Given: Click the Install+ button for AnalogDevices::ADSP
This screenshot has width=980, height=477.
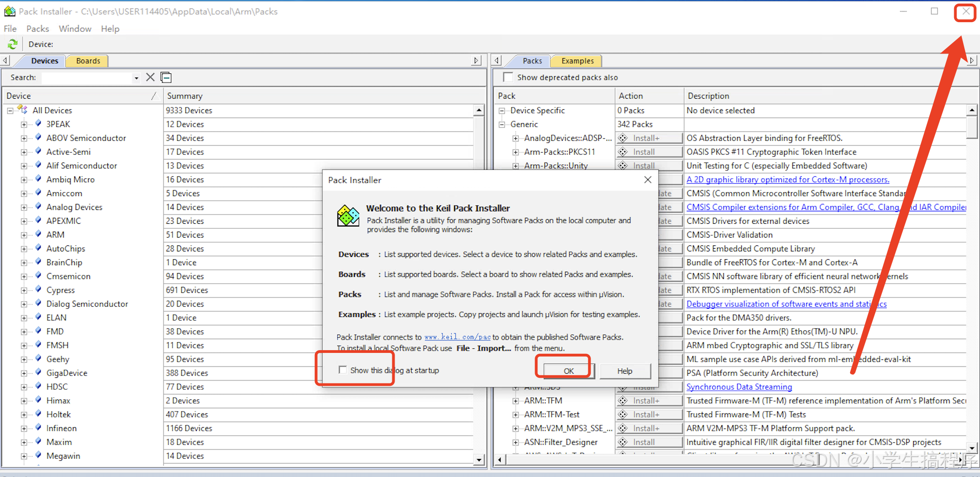Looking at the screenshot, I should click(649, 138).
